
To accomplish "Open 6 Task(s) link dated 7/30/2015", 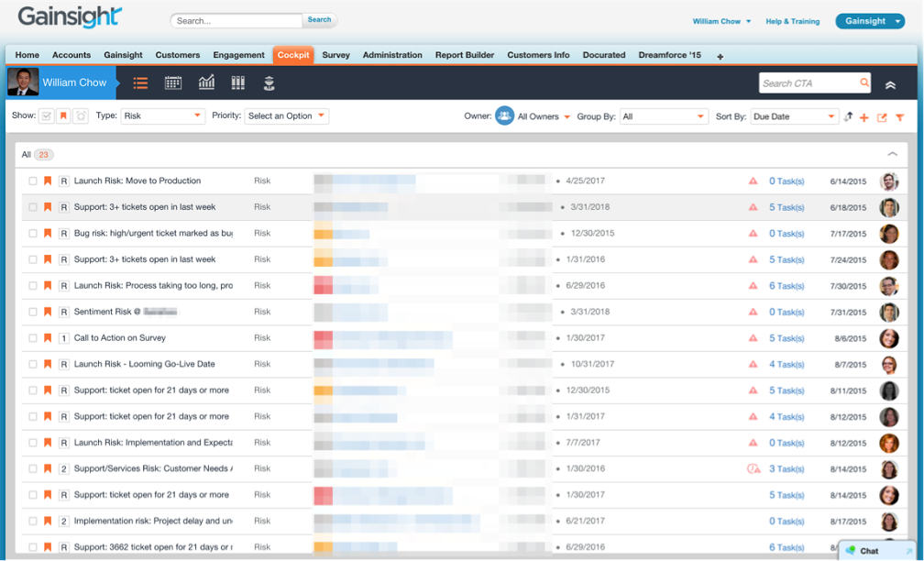I will 786,286.
